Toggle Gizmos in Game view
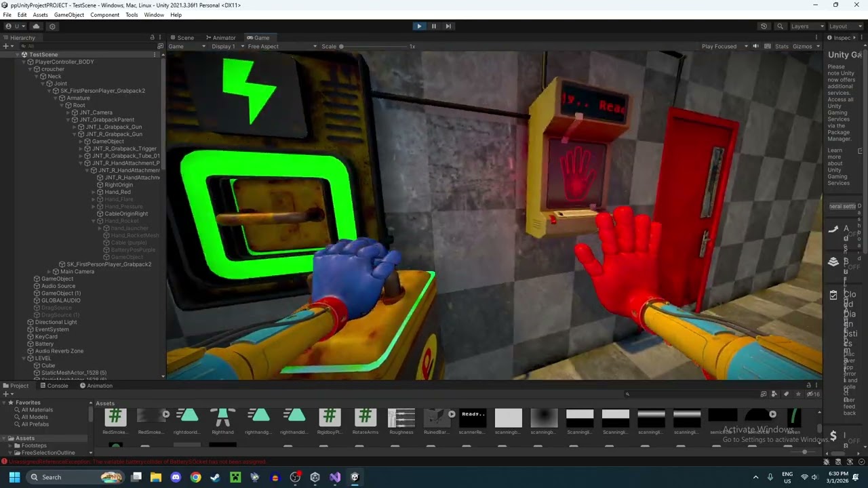The image size is (868, 488). 802,47
